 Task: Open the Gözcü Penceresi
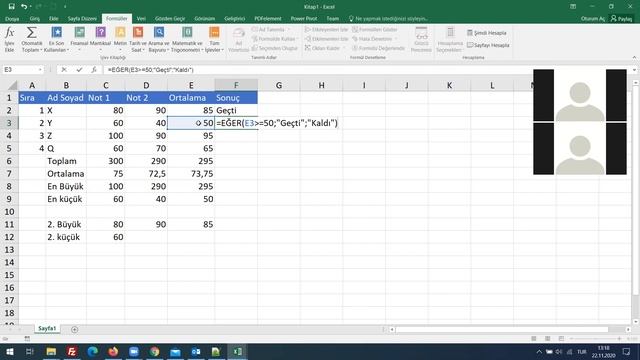[x=421, y=40]
